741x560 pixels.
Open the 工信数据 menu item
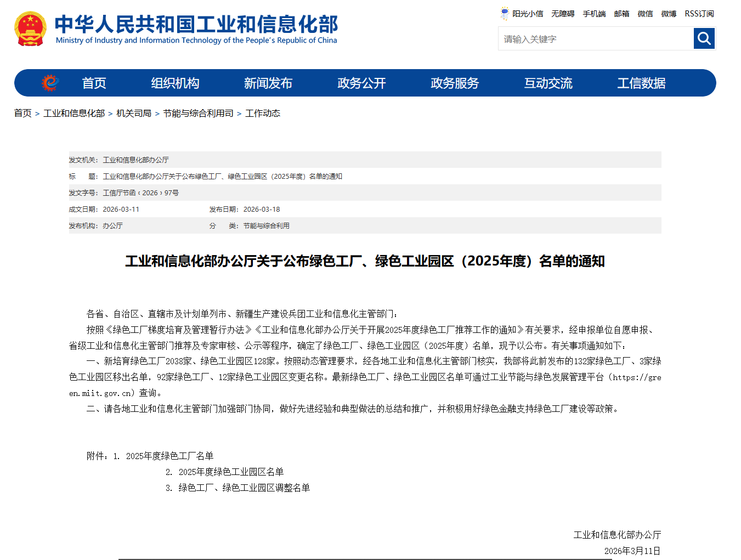point(641,83)
